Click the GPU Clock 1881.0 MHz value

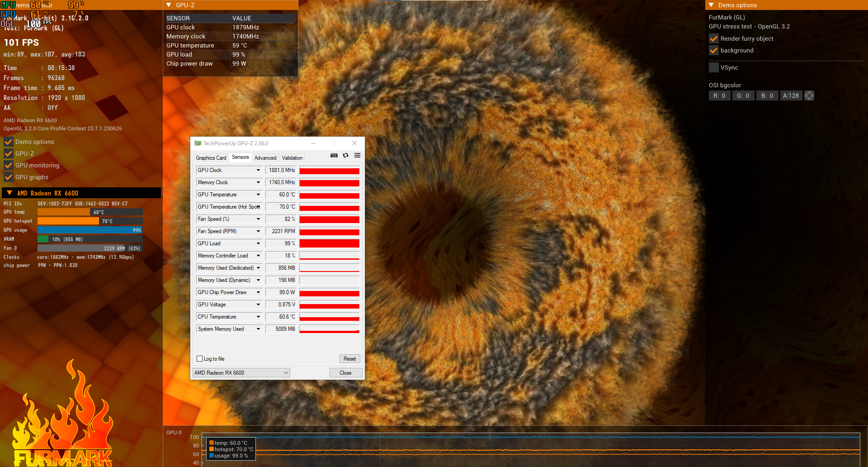(x=281, y=170)
